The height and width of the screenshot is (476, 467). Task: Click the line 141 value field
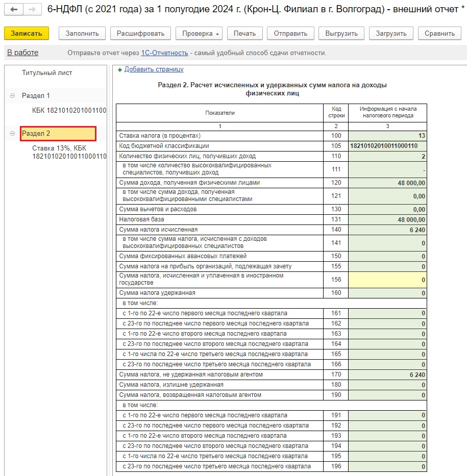coord(387,243)
